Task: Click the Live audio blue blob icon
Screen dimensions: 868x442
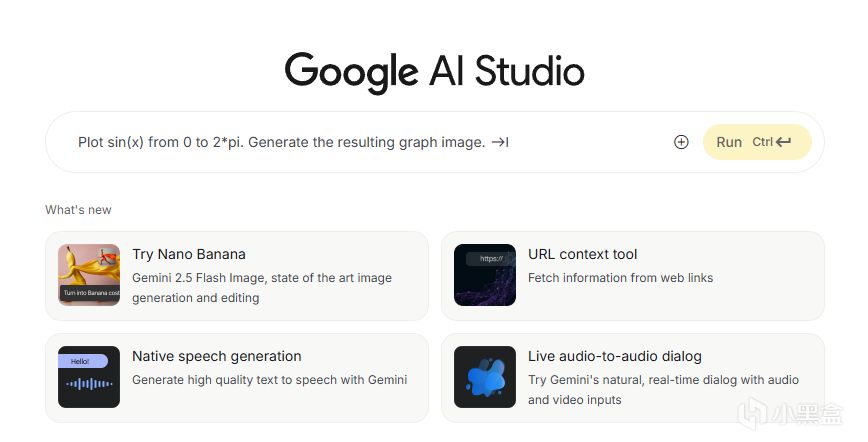Action: tap(485, 377)
